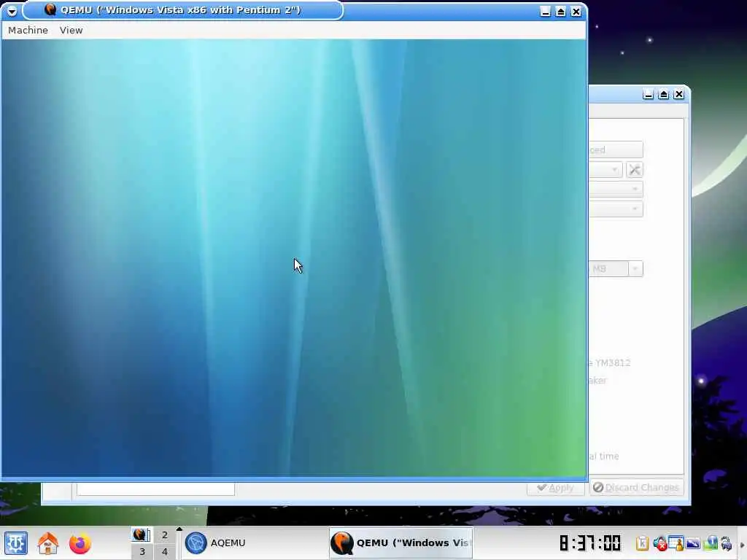Minimize the QEMU Windows Vista window
The image size is (747, 560).
pos(546,12)
